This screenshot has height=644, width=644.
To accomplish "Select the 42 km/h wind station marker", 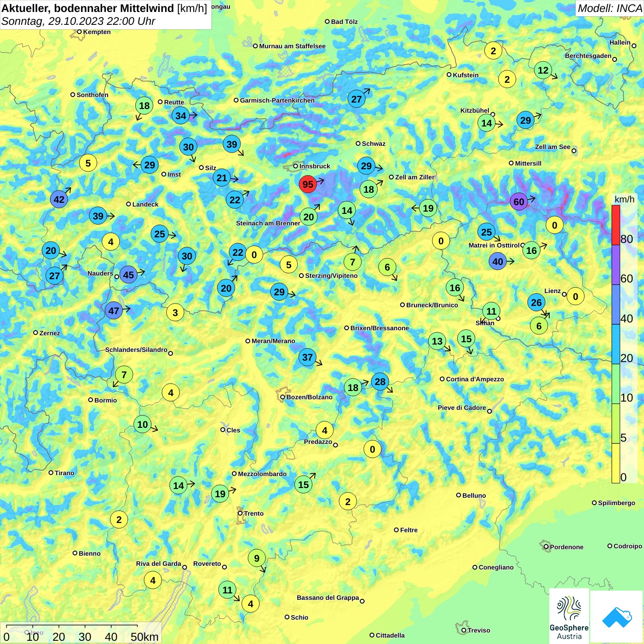I will tap(59, 199).
